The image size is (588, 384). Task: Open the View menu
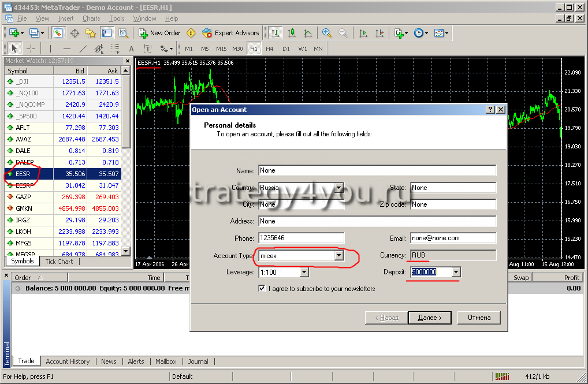tap(42, 18)
